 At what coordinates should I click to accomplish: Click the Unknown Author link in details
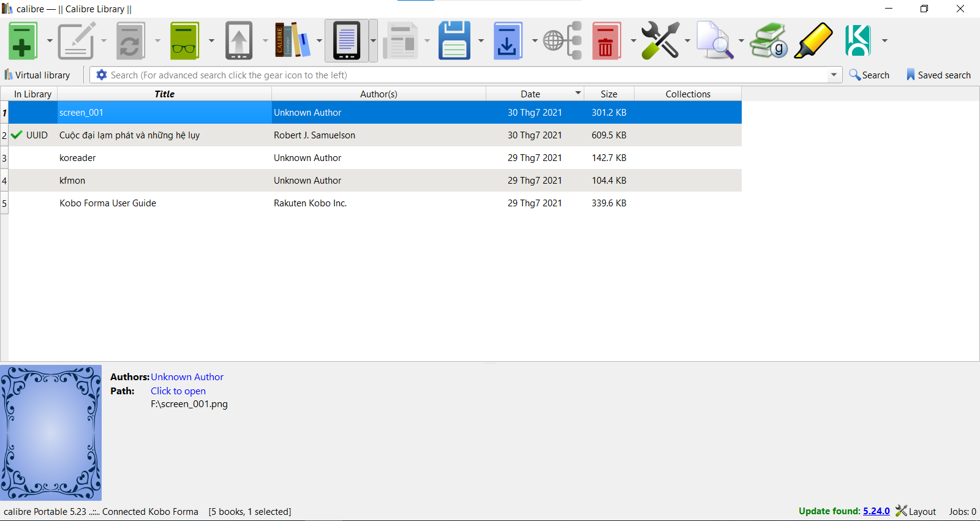[x=187, y=377]
